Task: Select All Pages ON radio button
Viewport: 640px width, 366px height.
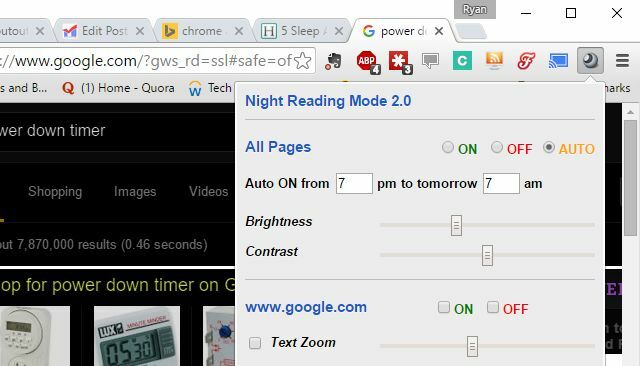Action: 448,147
